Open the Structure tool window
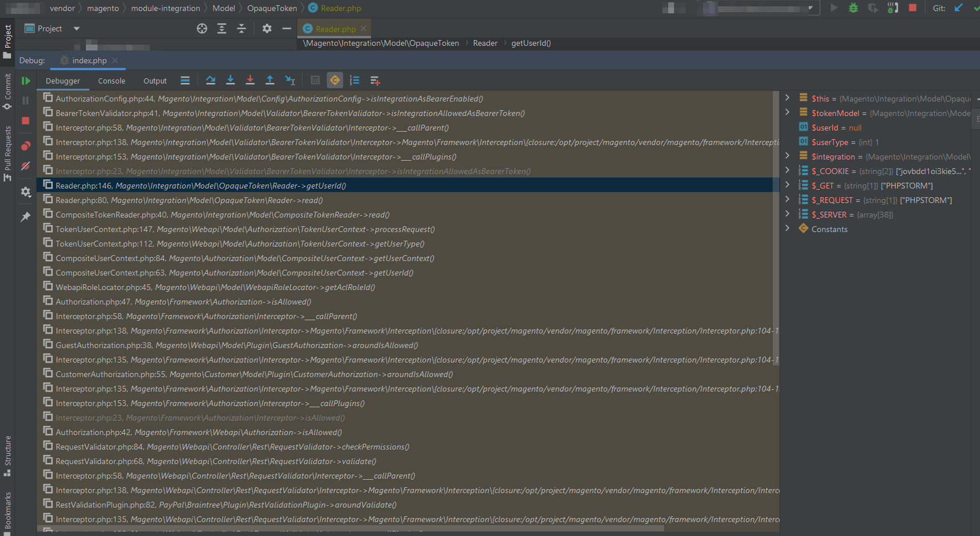The width and height of the screenshot is (980, 536). (8, 456)
